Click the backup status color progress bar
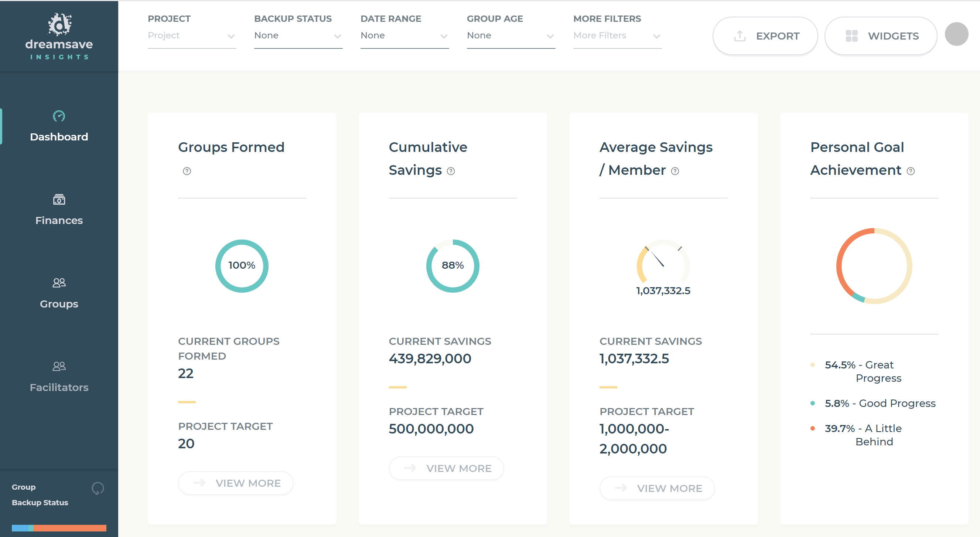Screen dimensions: 980x537 59,528
